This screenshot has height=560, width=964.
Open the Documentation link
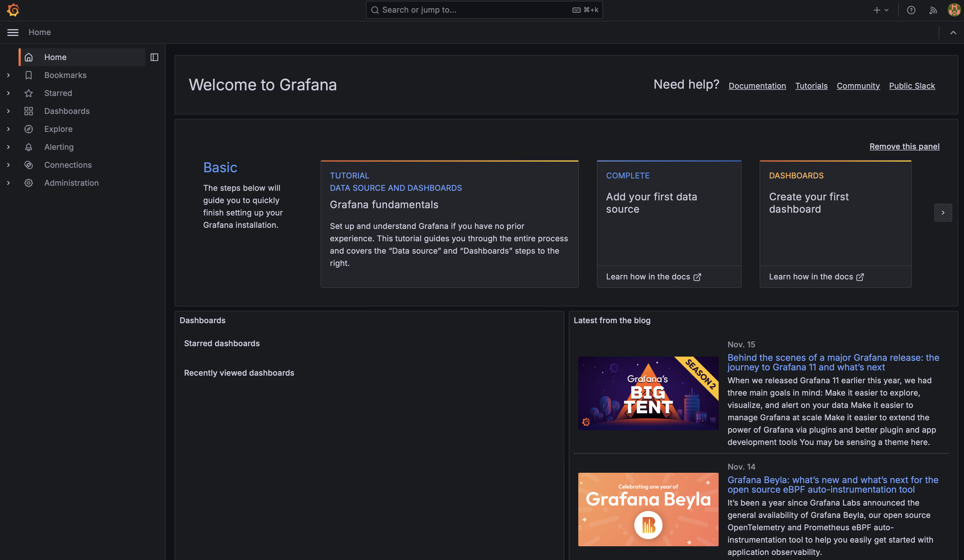pyautogui.click(x=757, y=86)
